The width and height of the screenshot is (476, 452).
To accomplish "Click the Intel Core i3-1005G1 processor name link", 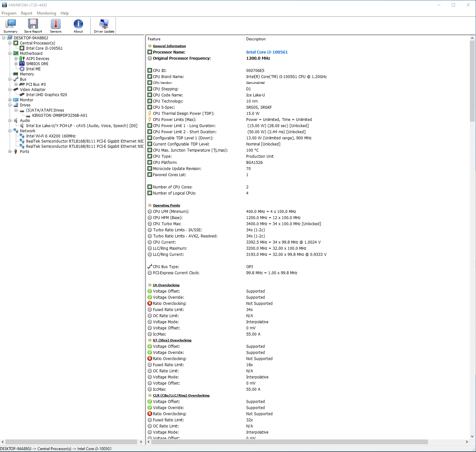I will click(267, 52).
